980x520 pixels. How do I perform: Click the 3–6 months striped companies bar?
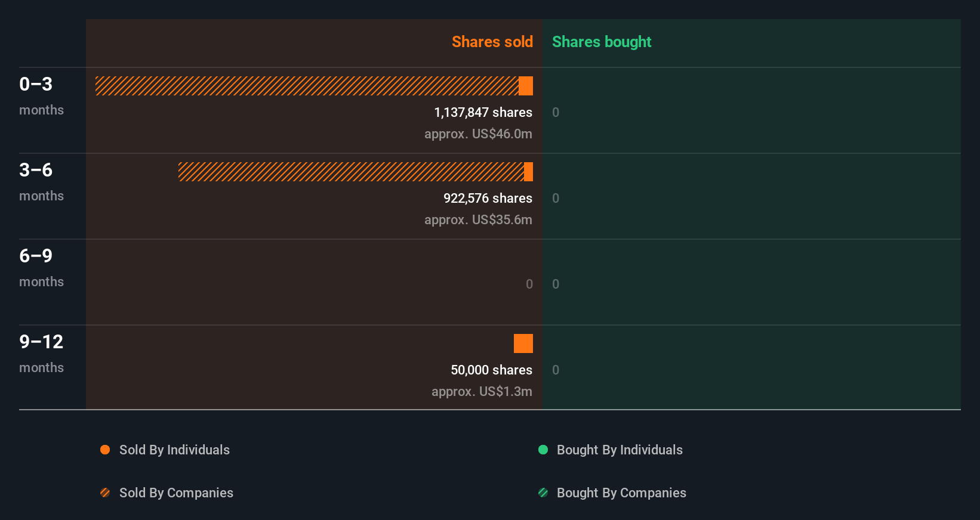(351, 172)
